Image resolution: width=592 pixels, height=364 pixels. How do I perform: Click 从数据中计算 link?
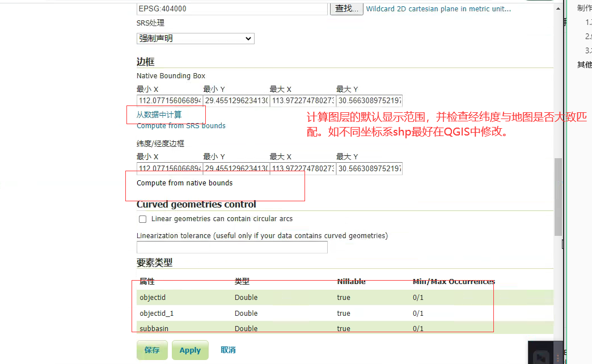pyautogui.click(x=159, y=115)
